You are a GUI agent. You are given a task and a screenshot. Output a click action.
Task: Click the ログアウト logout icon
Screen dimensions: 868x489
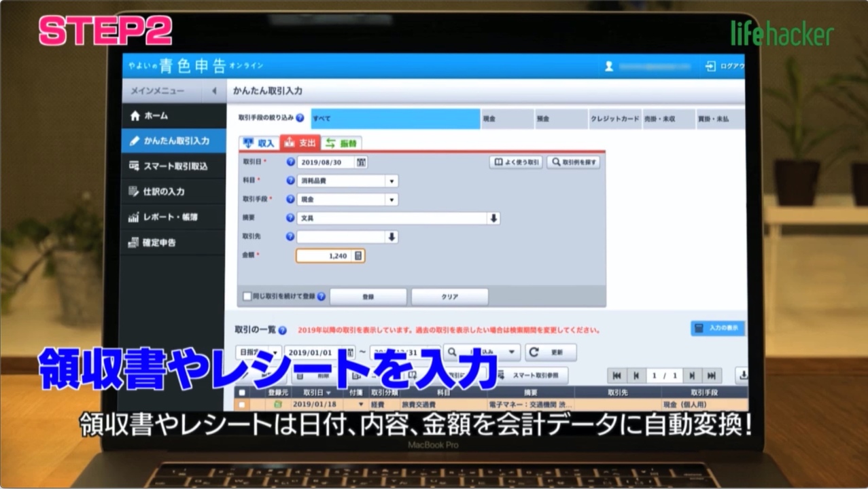[710, 67]
